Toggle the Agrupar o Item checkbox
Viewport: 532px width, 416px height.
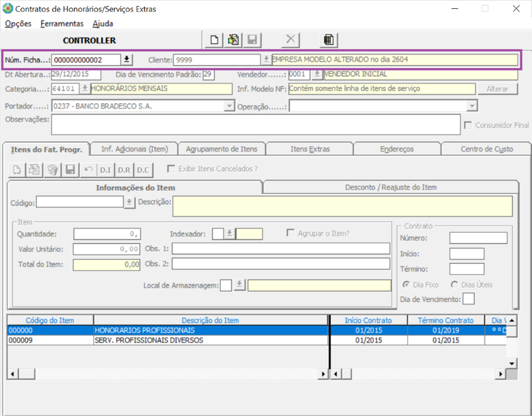[x=290, y=233]
